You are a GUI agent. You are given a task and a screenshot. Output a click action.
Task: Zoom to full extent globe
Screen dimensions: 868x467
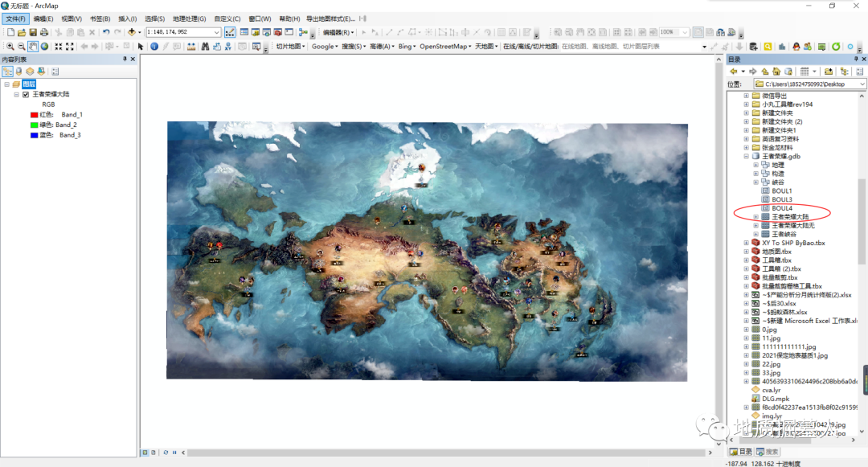coord(44,47)
